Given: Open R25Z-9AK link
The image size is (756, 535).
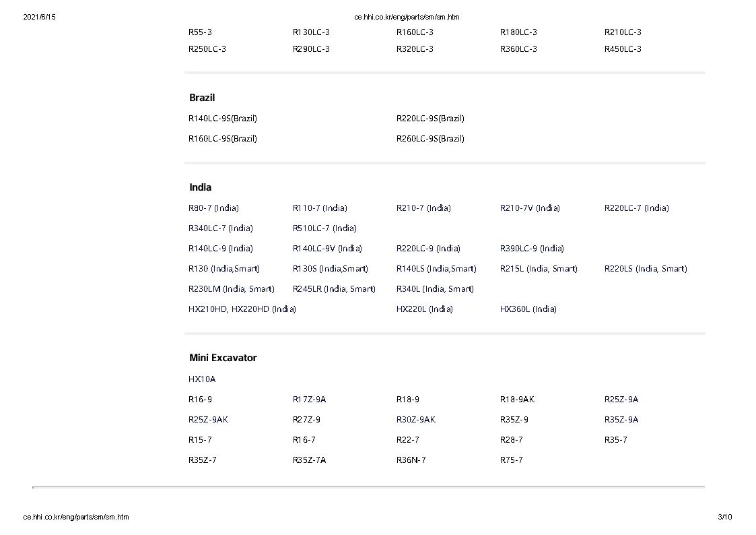Looking at the screenshot, I should (208, 420).
